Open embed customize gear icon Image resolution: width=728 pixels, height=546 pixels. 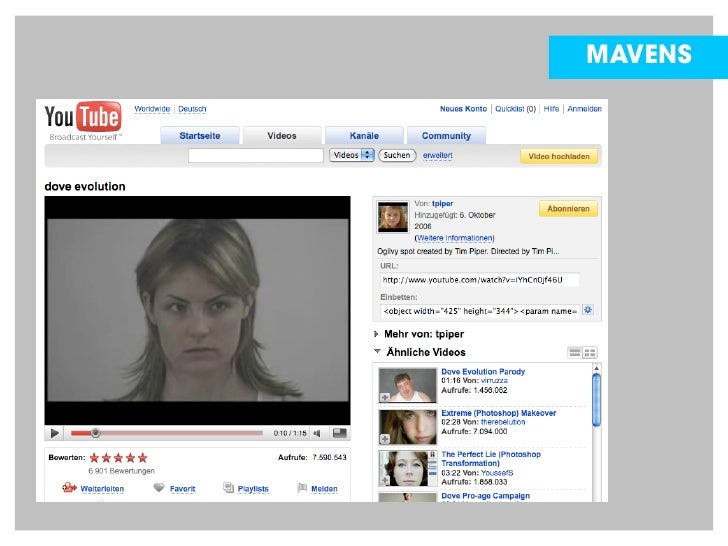(588, 310)
